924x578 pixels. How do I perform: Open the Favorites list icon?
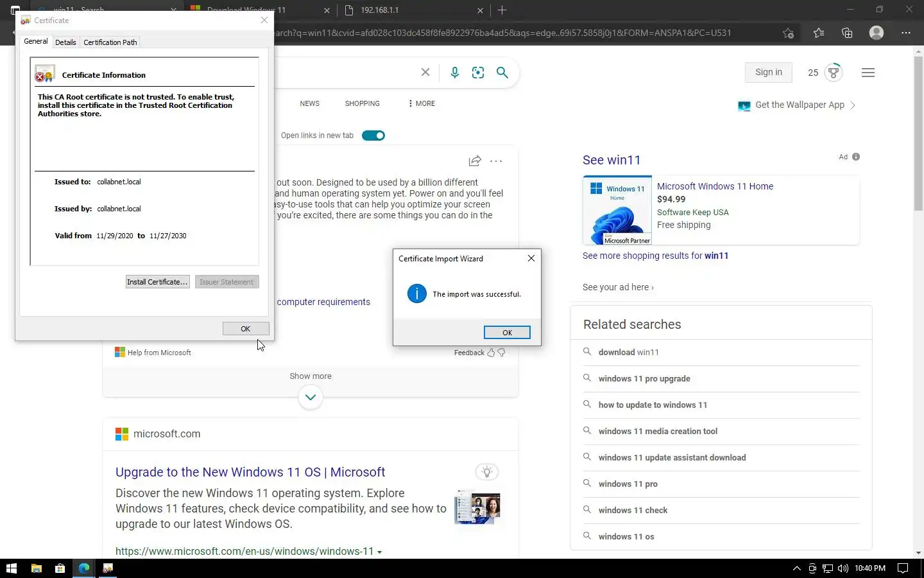819,33
